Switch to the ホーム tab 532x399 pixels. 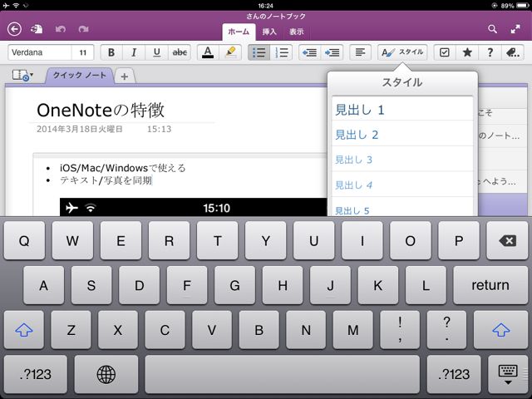239,32
